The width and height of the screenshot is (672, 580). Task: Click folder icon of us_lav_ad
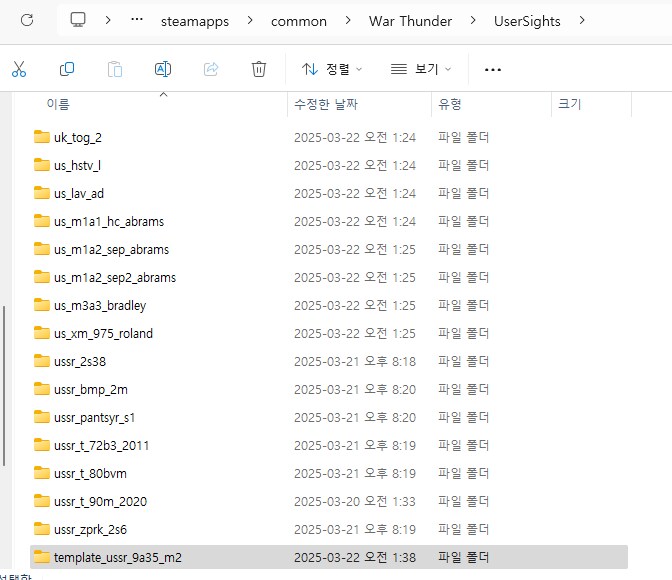(42, 192)
